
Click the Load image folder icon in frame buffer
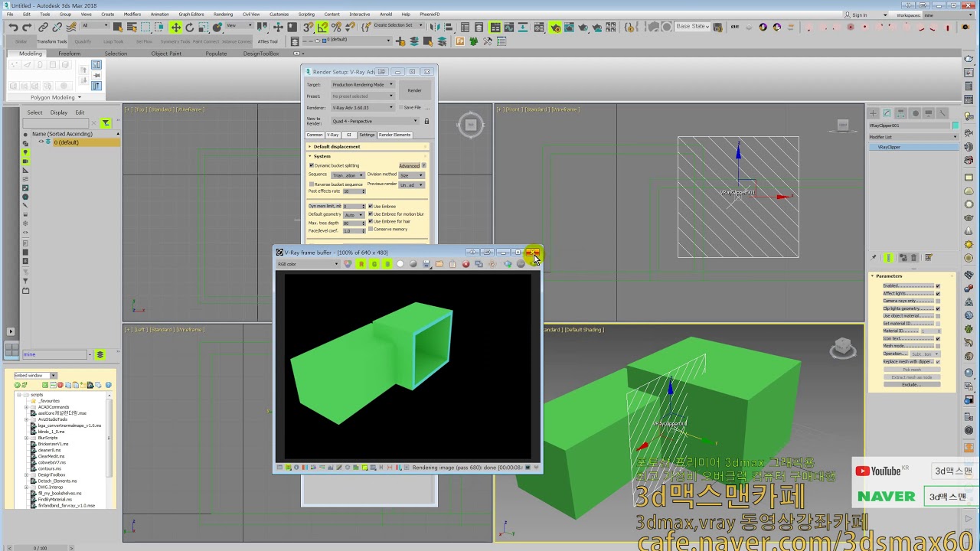tap(439, 264)
